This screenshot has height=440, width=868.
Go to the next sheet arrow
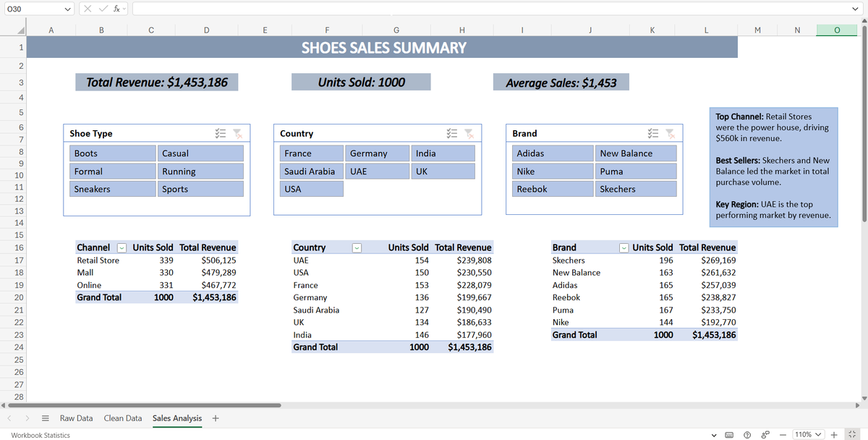pyautogui.click(x=27, y=418)
